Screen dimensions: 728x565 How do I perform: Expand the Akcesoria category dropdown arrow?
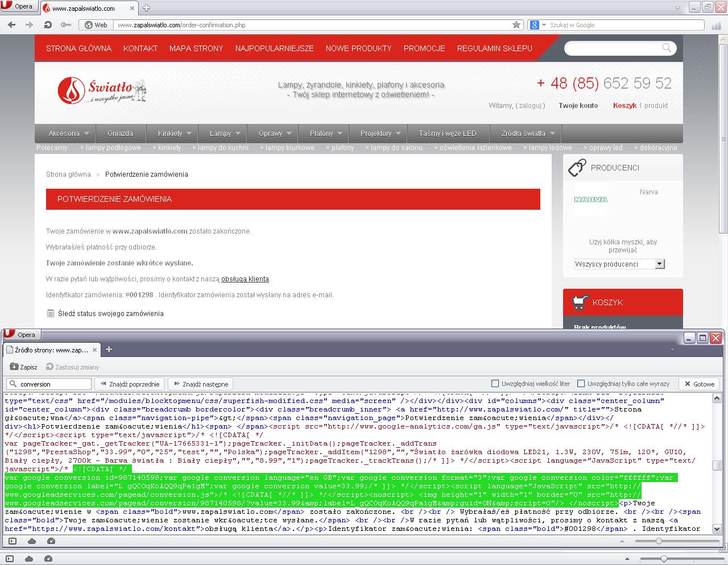click(86, 134)
